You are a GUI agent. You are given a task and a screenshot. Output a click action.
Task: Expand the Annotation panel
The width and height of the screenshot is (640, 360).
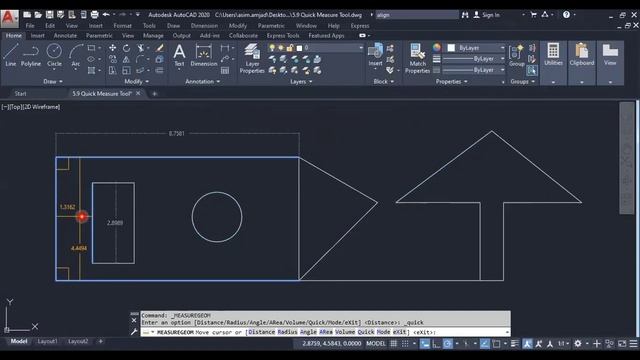tap(202, 82)
